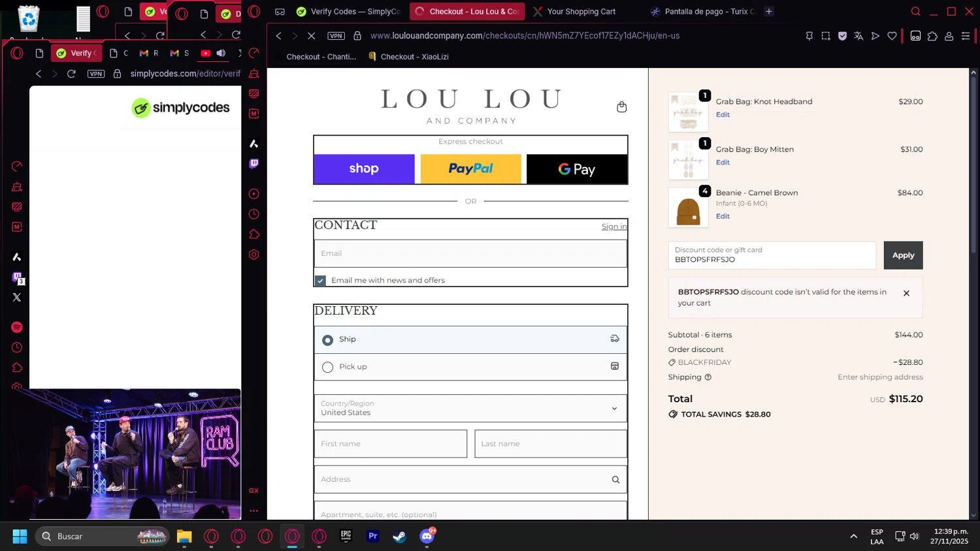Focus the discount code or gift card field
The width and height of the screenshot is (980, 551).
[x=772, y=255]
